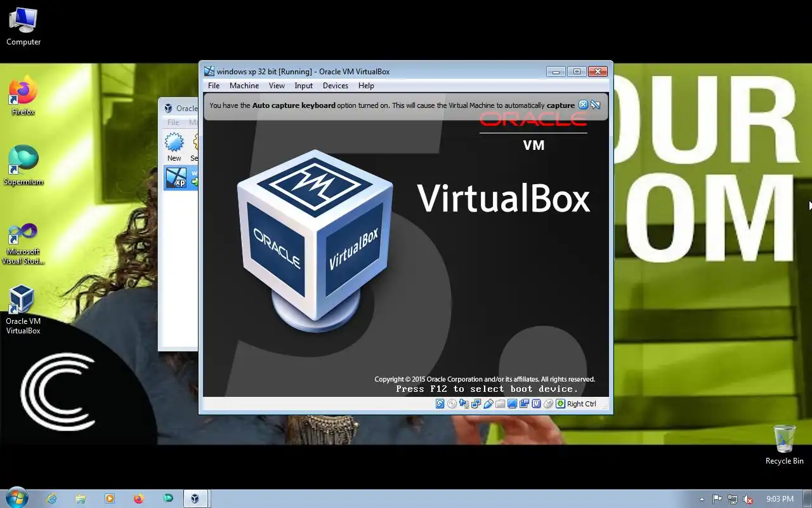Open Windows Explorer from the taskbar
This screenshot has height=508, width=812.
(x=80, y=498)
